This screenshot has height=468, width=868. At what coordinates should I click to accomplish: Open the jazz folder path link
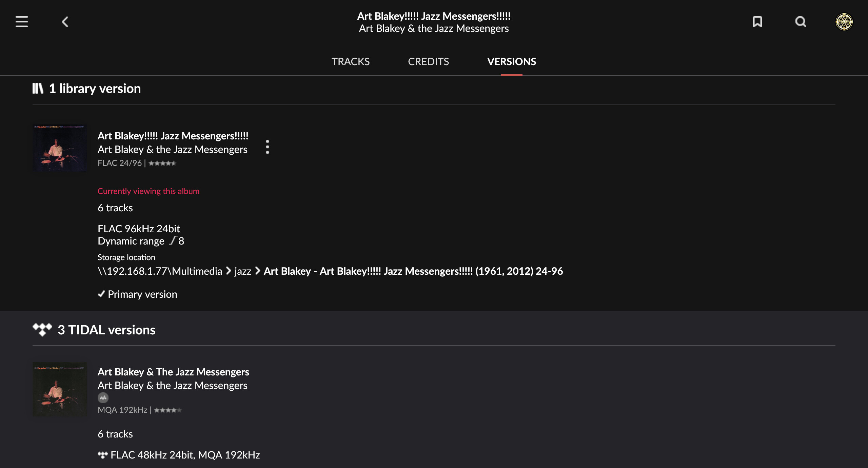pyautogui.click(x=243, y=271)
